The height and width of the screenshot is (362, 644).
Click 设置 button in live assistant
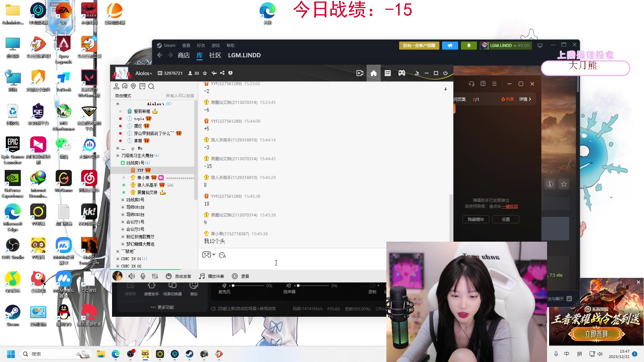coord(506,220)
